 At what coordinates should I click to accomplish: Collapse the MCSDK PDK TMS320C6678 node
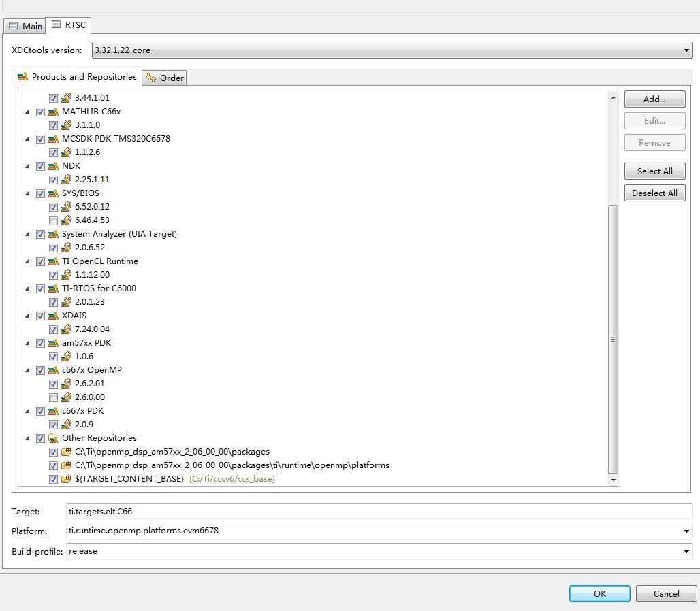point(28,139)
